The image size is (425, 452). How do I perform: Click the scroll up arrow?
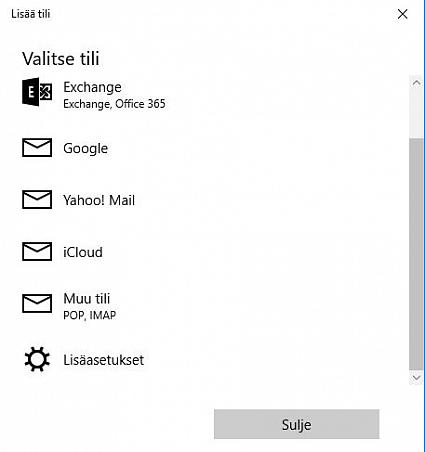tap(416, 82)
